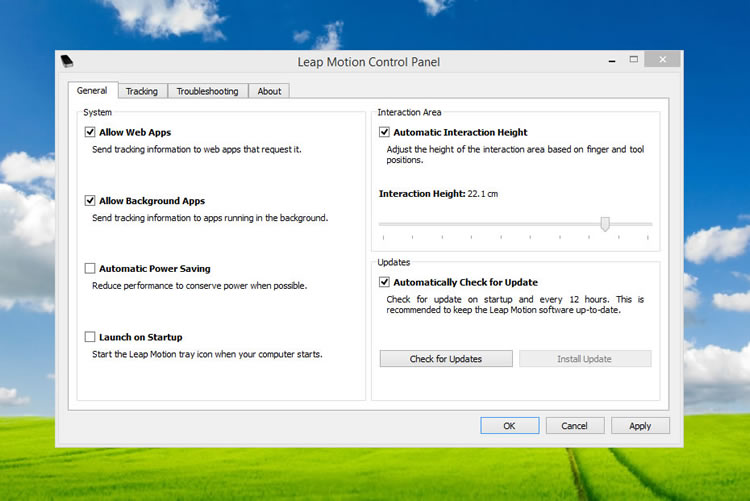Go to the About tab
The height and width of the screenshot is (501, 750).
(x=269, y=91)
